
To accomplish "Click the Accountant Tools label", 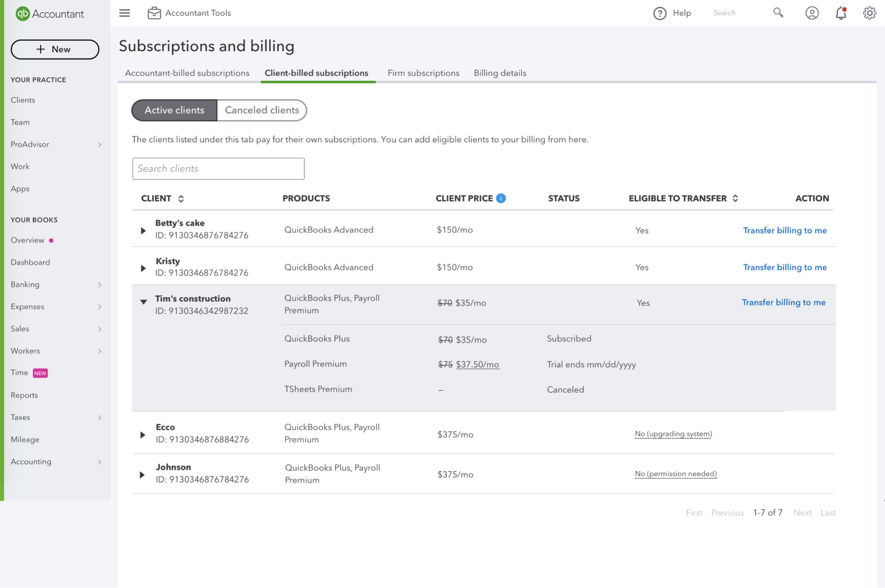I will (x=198, y=13).
